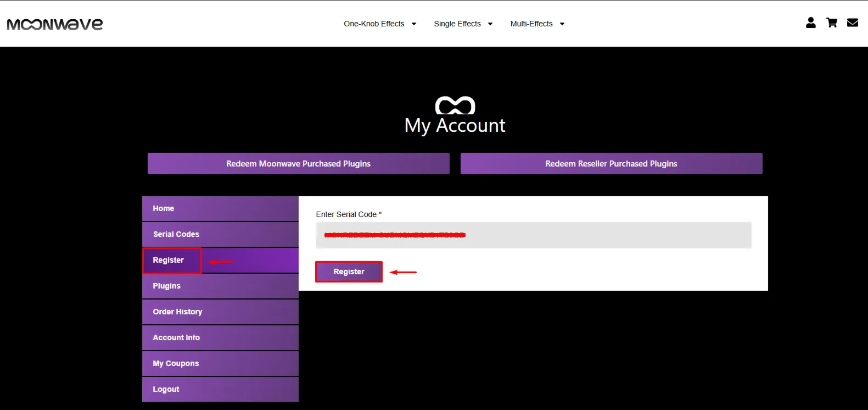Open the shopping cart icon
868x410 pixels.
point(832,23)
